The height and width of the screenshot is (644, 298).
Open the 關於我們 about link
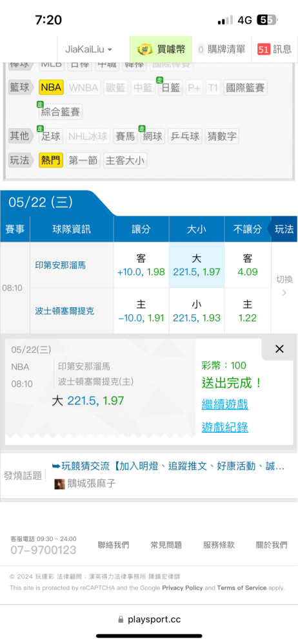[272, 545]
